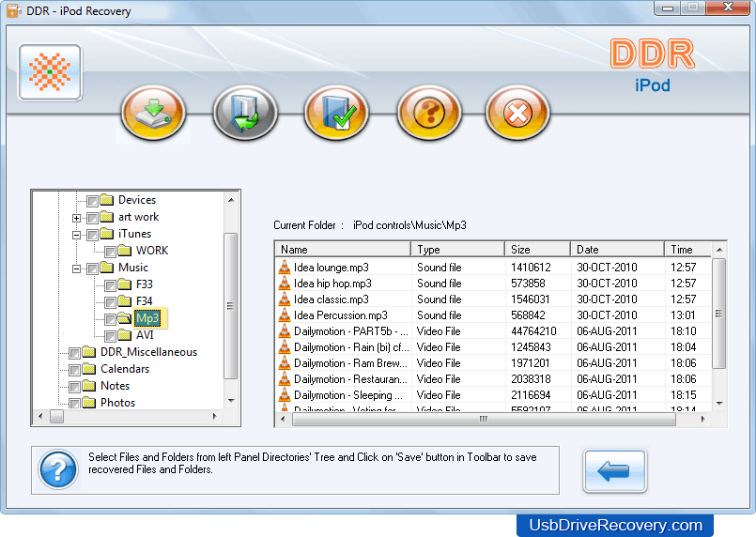Click the WORK folder icon
Screen dimensions: 756x537
125,251
